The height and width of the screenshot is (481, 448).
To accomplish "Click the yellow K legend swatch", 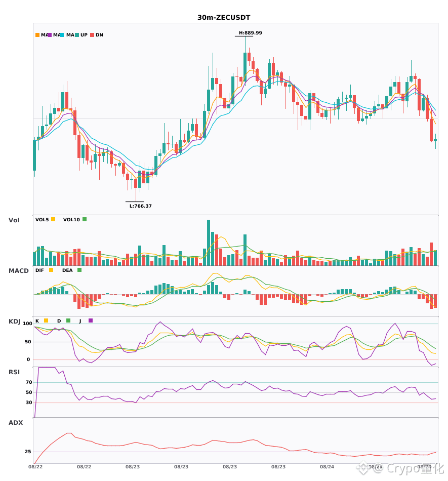I will (46, 320).
